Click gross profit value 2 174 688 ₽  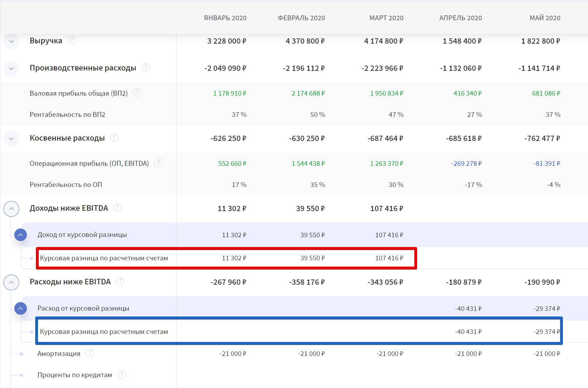coord(308,94)
